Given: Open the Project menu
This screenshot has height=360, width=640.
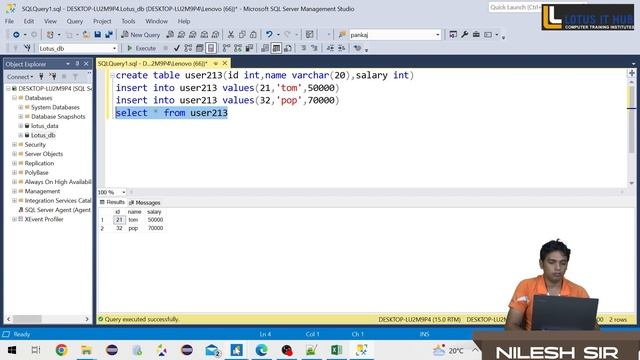Looking at the screenshot, I should pos(102,21).
